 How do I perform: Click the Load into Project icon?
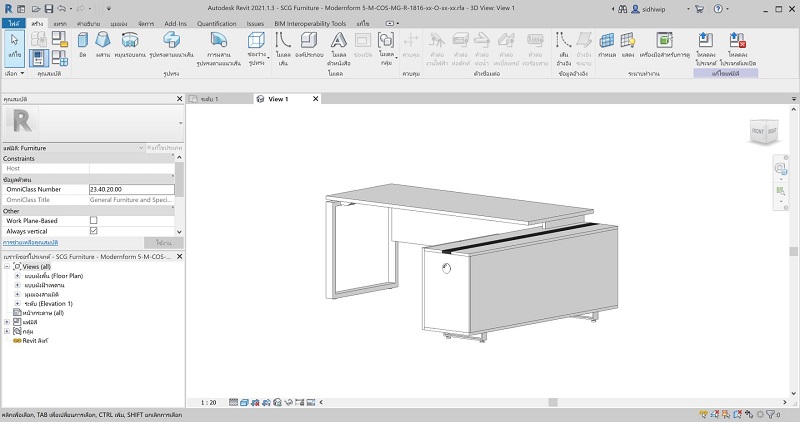tap(705, 42)
